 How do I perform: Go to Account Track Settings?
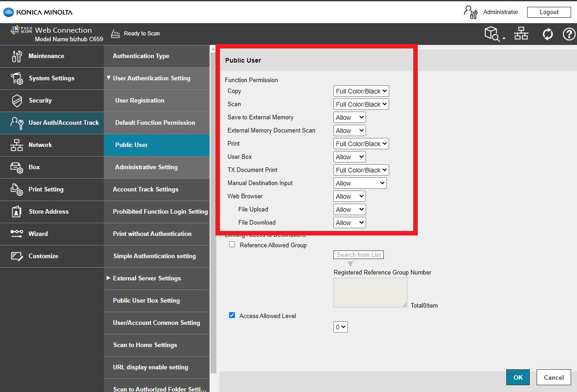(x=146, y=190)
